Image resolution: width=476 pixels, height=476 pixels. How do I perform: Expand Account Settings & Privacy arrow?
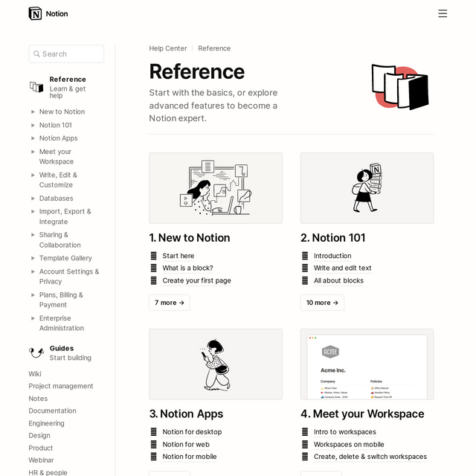pyautogui.click(x=33, y=271)
